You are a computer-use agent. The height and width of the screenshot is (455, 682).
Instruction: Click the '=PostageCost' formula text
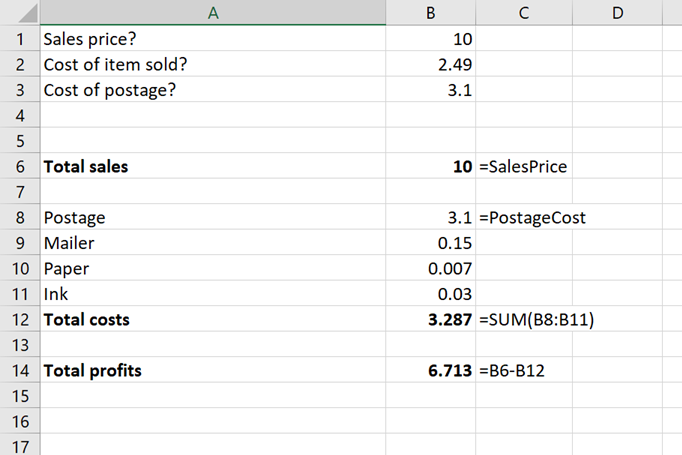coord(532,217)
